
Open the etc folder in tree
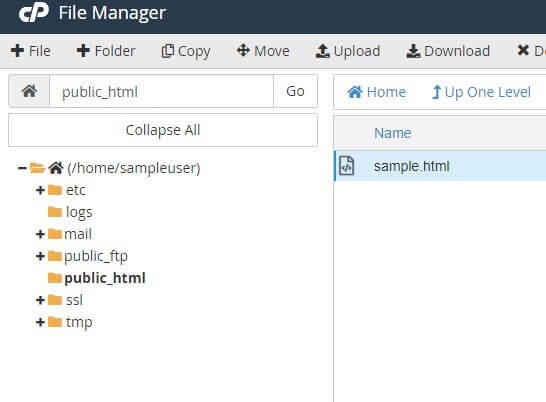coord(76,190)
